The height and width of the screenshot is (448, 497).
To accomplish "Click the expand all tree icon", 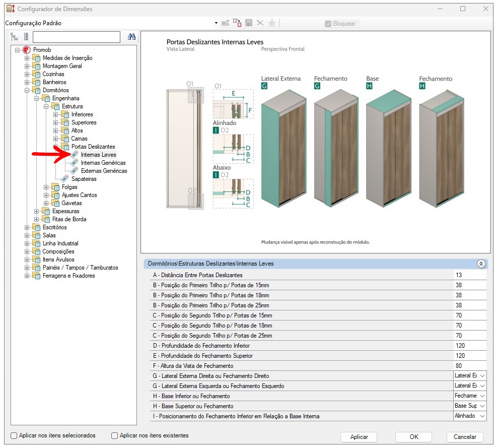I will (x=14, y=37).
